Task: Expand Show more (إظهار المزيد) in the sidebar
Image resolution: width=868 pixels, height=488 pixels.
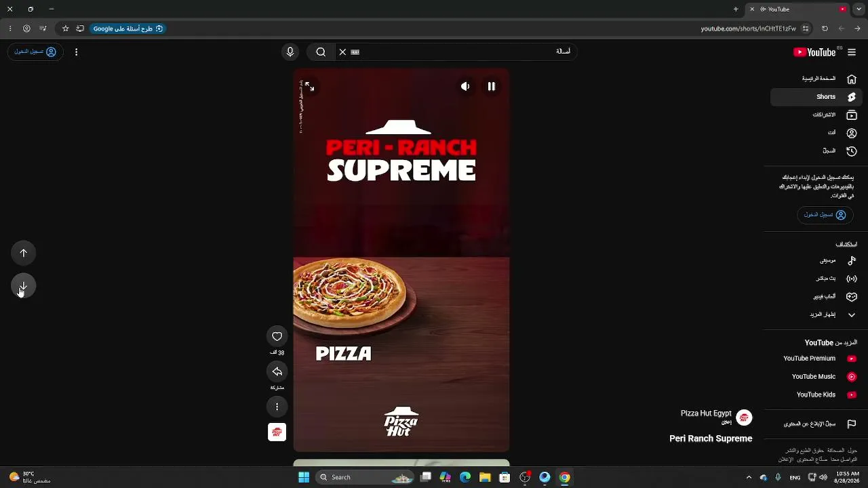Action: coord(816,314)
